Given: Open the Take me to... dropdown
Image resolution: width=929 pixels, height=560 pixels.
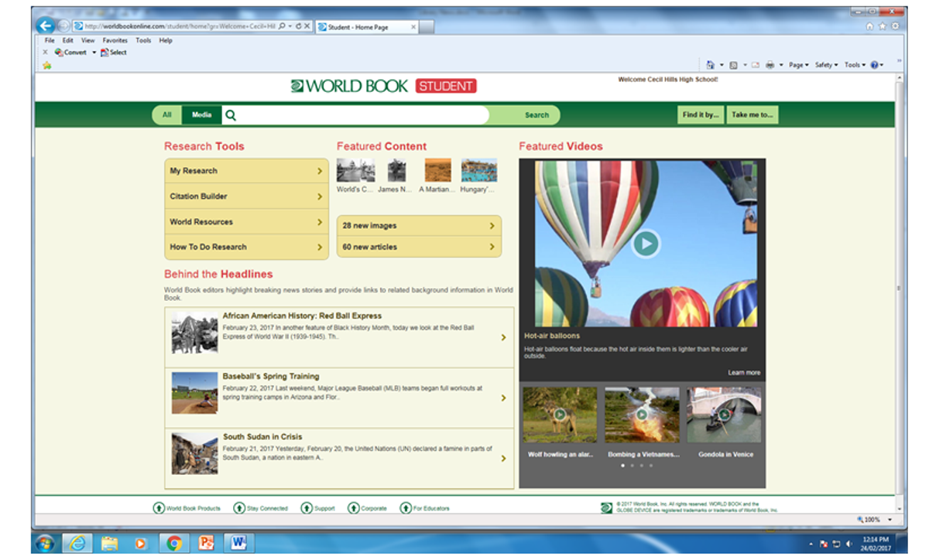Looking at the screenshot, I should tap(752, 115).
